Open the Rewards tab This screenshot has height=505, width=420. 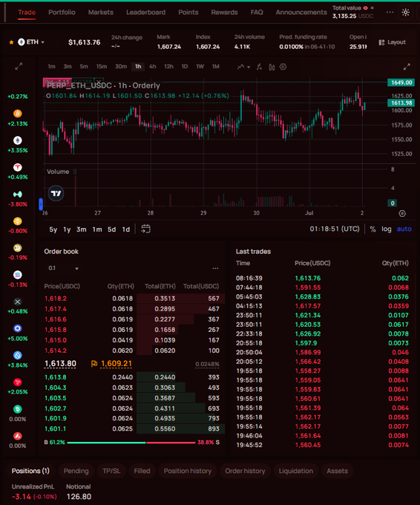[224, 12]
